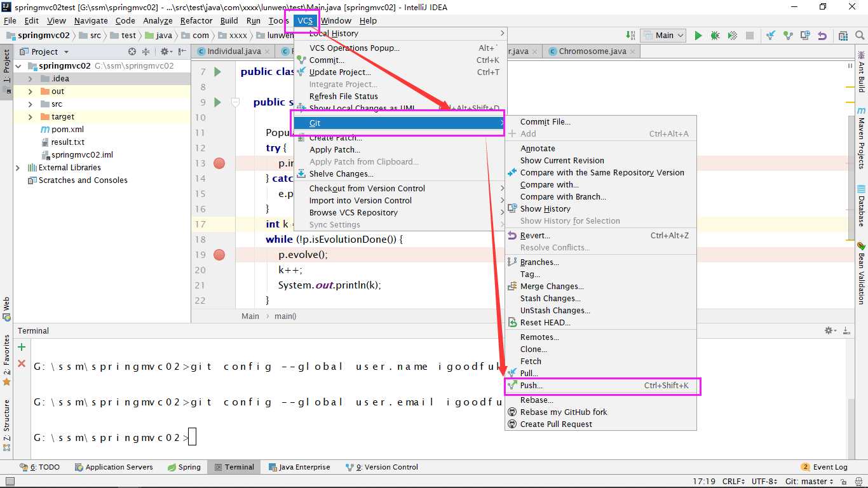868x488 pixels.
Task: Click the run gutter arrow on line 7
Action: [x=217, y=72]
